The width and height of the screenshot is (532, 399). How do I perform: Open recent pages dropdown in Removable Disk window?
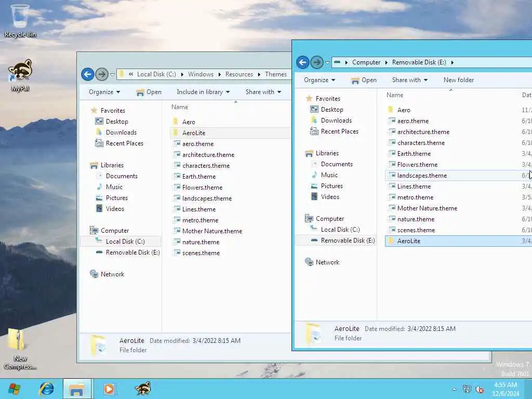coord(327,62)
